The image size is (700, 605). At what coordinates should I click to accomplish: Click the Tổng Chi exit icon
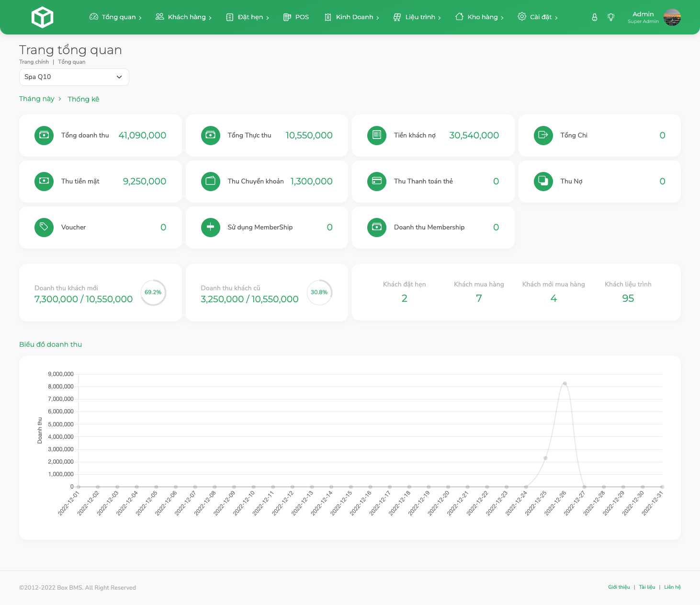(543, 136)
